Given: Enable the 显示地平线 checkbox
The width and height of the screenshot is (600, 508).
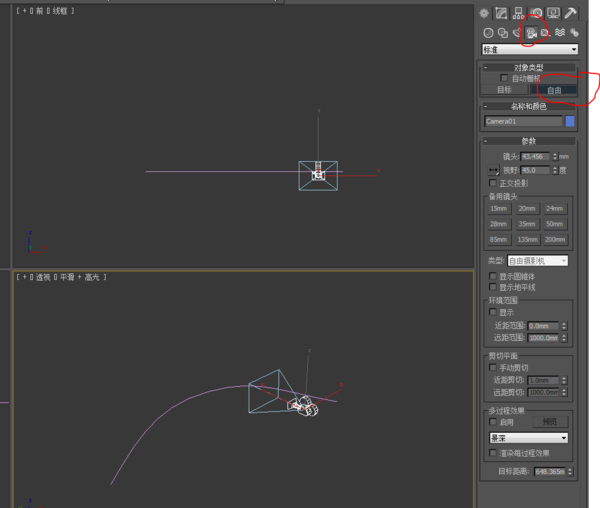Looking at the screenshot, I should pos(493,287).
